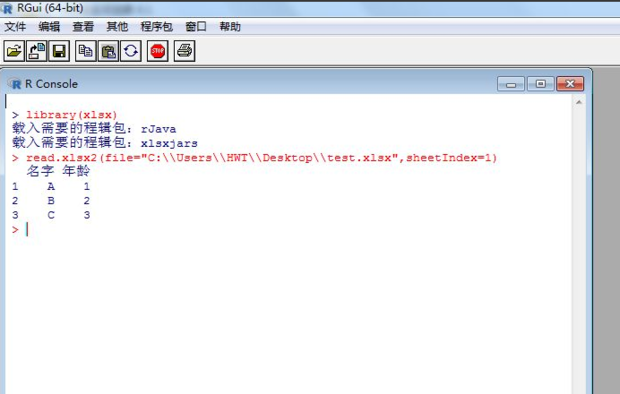Click the Open script folder icon
This screenshot has height=394, width=620.
[14, 51]
